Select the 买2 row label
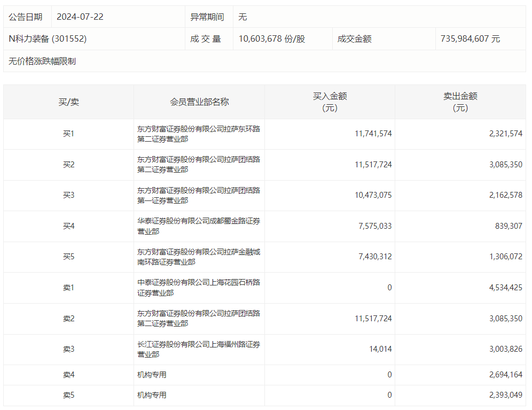 (x=68, y=165)
